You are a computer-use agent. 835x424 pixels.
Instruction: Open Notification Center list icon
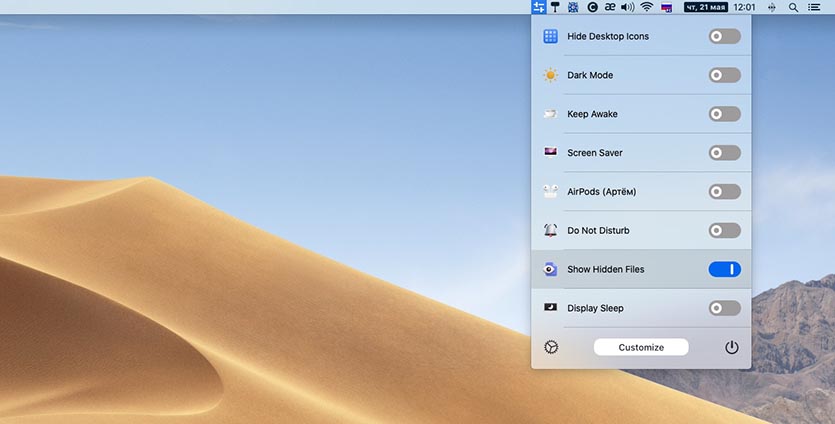click(x=816, y=7)
